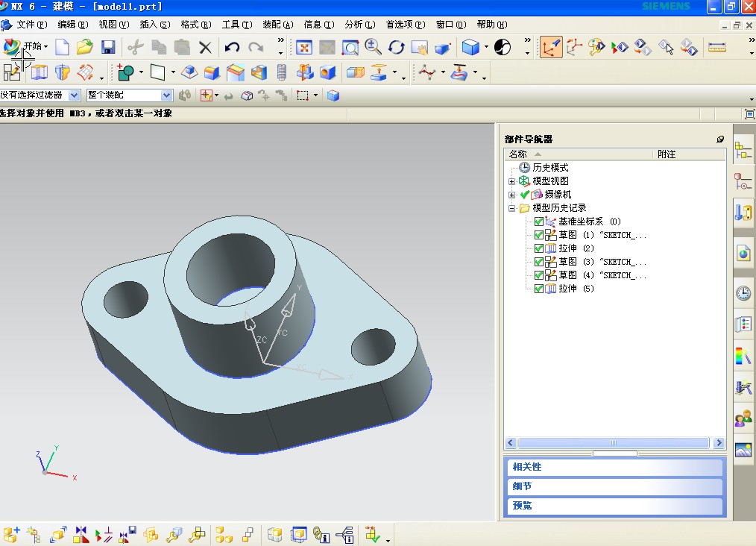
Task: Expand the 相关性 panel section
Action: coord(615,467)
